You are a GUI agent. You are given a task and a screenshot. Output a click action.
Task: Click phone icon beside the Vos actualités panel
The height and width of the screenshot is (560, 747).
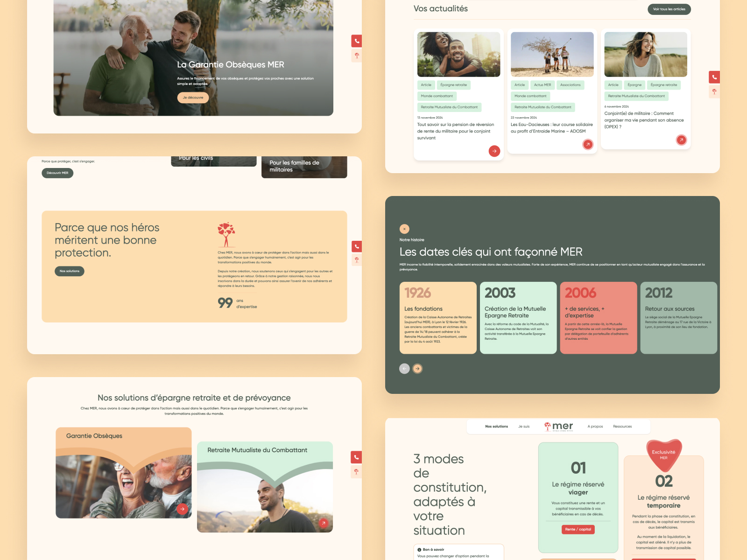click(714, 77)
